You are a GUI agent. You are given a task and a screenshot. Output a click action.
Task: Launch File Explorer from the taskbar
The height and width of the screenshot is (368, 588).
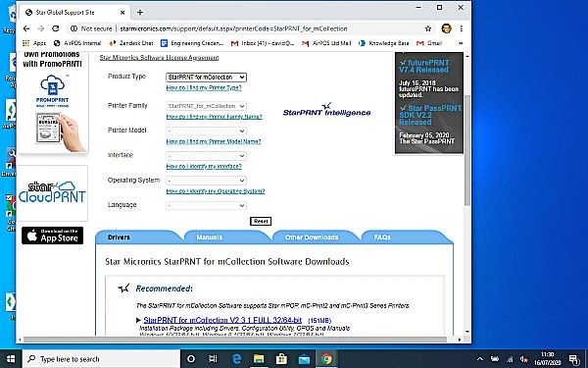click(259, 359)
